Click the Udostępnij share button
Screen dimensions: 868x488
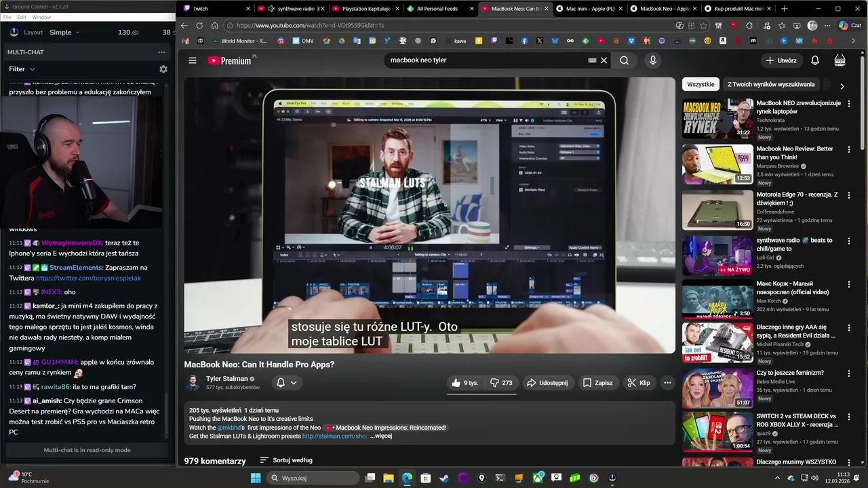(x=547, y=383)
